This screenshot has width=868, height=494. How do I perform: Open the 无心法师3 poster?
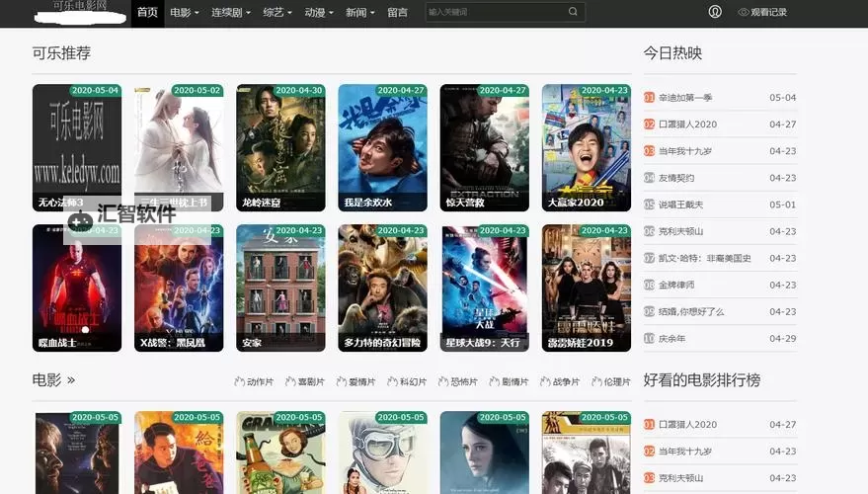click(77, 147)
